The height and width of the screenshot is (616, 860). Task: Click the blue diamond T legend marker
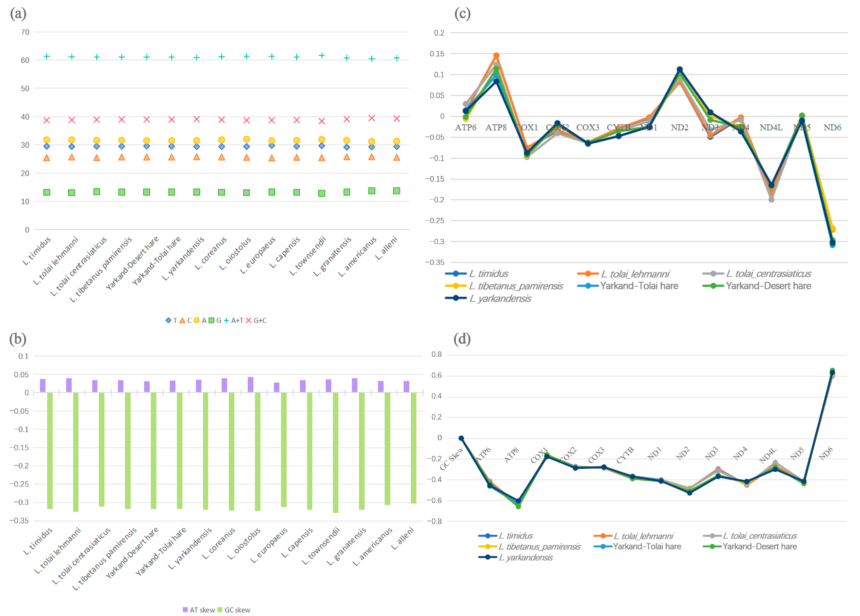tap(168, 320)
